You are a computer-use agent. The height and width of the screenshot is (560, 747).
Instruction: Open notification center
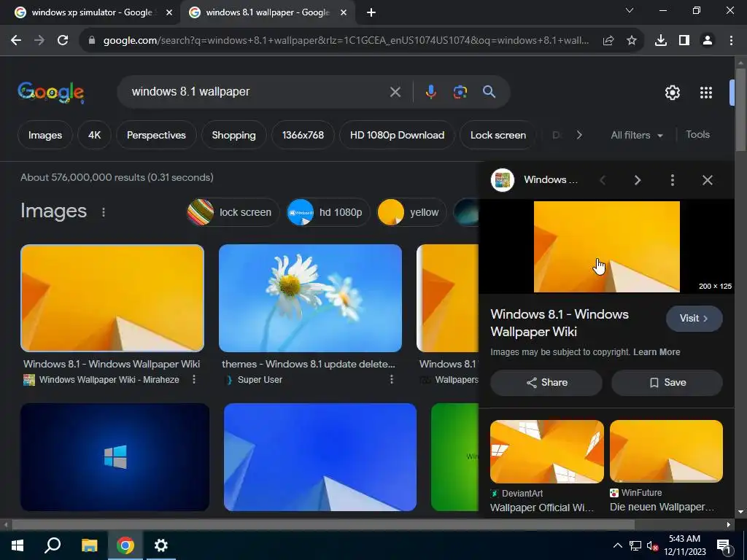pyautogui.click(x=724, y=545)
